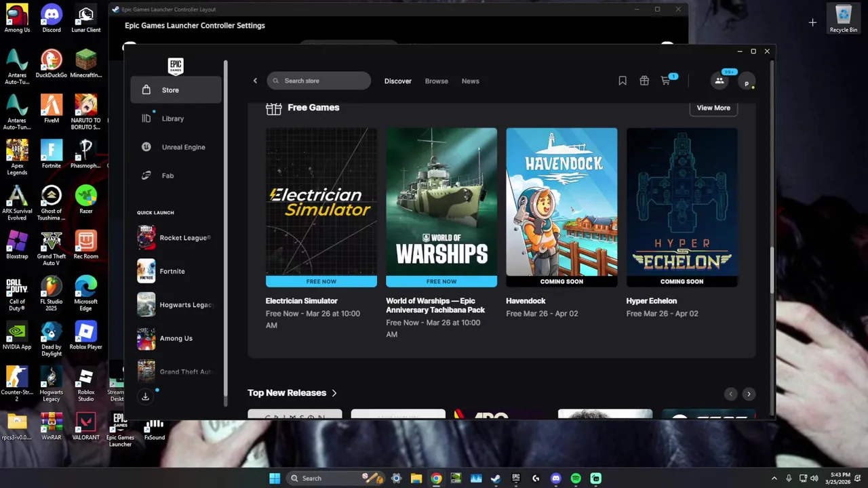Open the Electrician Simulator cover thumbnail
Image resolution: width=868 pixels, height=488 pixels.
pyautogui.click(x=321, y=207)
